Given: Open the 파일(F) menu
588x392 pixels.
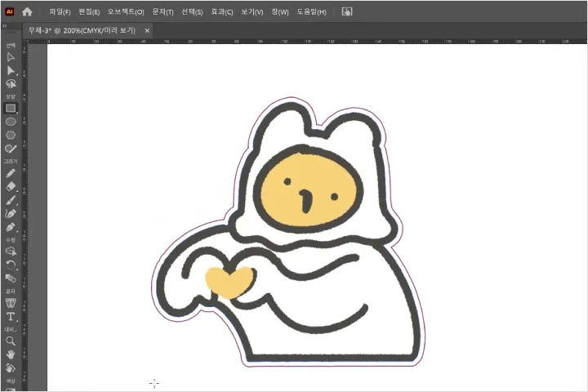Looking at the screenshot, I should coord(60,12).
